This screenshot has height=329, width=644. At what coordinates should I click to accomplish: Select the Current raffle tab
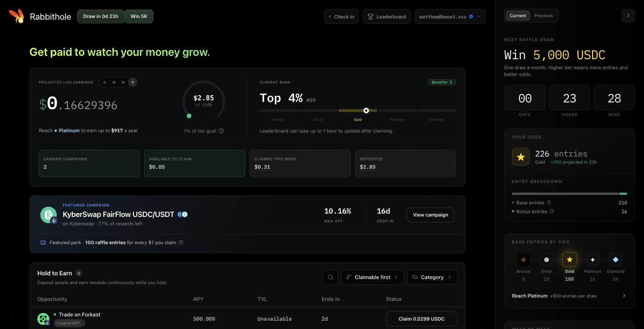[518, 16]
